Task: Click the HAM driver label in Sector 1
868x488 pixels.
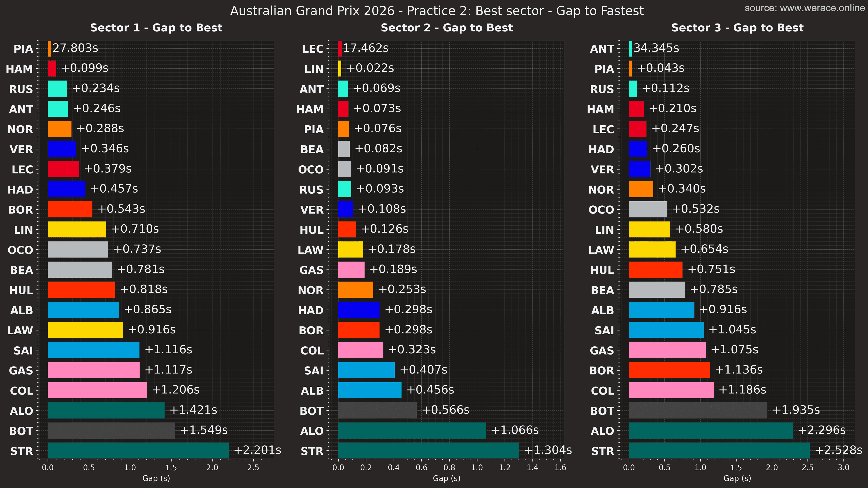Action: point(19,69)
